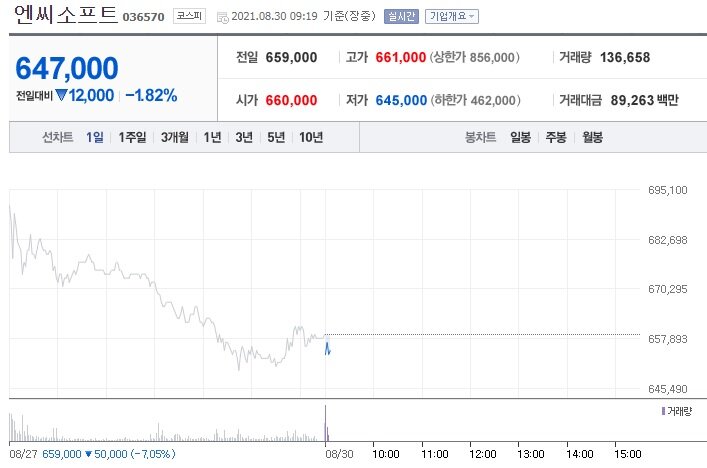Click the 실시간 real-time badge

click(x=401, y=17)
